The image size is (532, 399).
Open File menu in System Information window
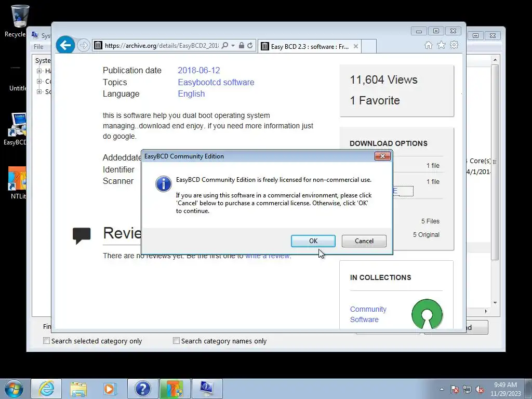click(x=38, y=46)
